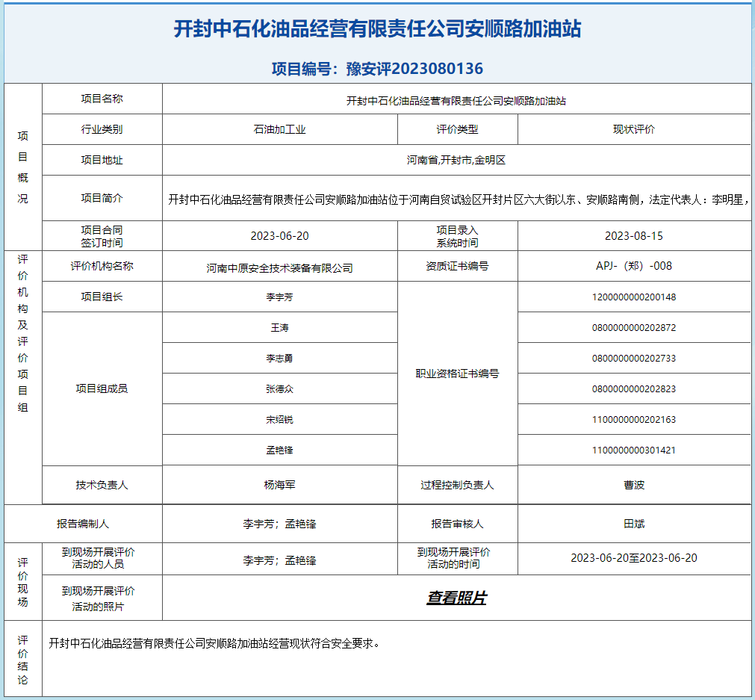Click the 项目合同签订时间 label
The image size is (755, 700).
click(x=102, y=236)
